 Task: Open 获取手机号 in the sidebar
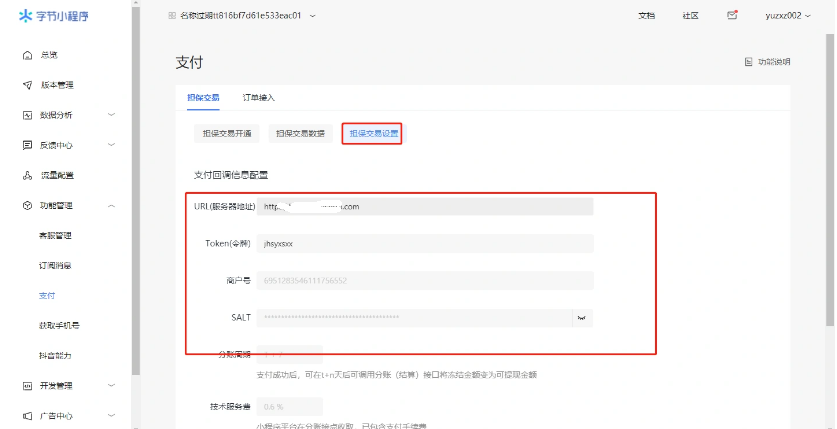(59, 325)
